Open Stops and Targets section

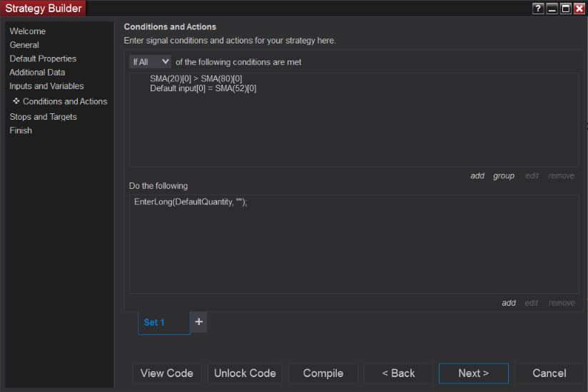click(43, 117)
